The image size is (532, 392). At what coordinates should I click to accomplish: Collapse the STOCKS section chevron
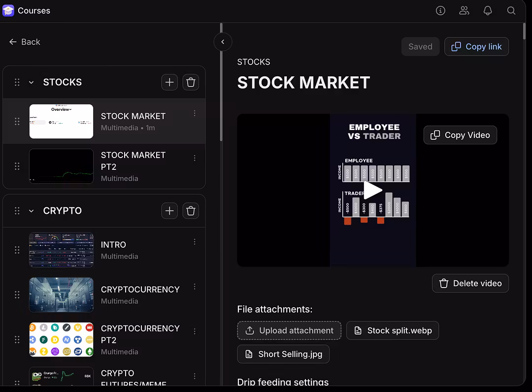pos(32,82)
